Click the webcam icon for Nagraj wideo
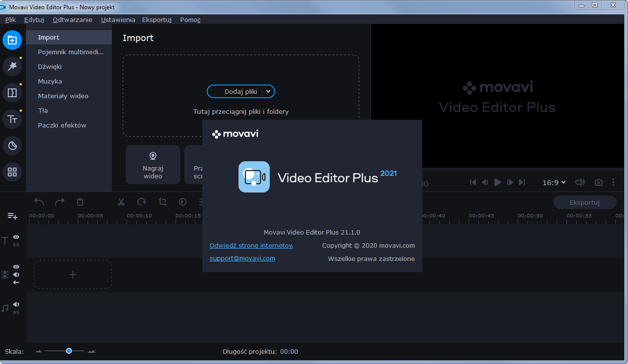Screen dimensions: 628x364 pos(153,156)
